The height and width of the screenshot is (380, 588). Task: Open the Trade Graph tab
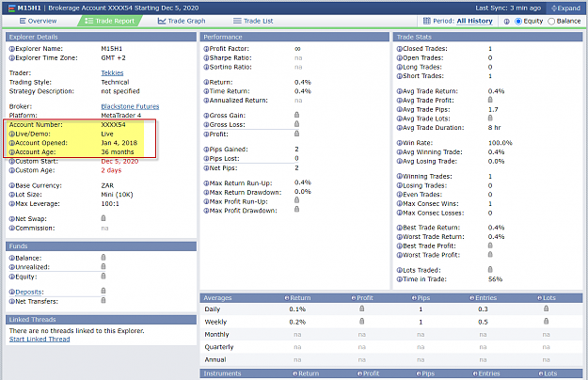pos(182,21)
